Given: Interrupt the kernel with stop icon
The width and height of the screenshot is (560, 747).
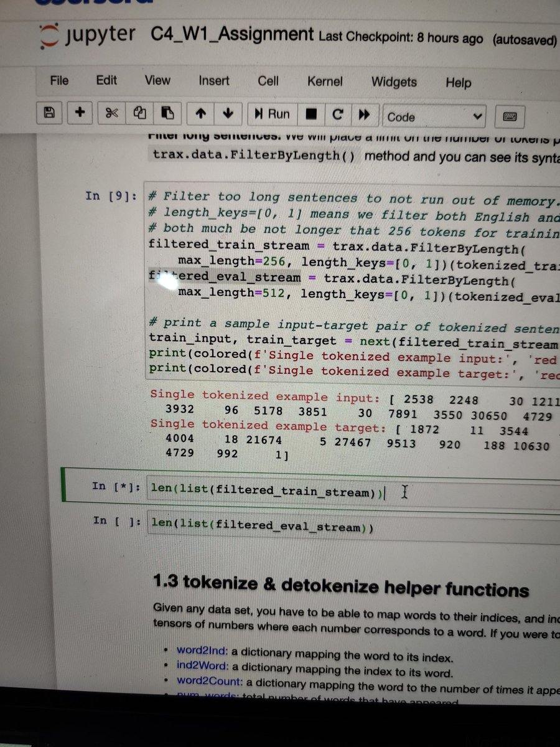Looking at the screenshot, I should [311, 115].
